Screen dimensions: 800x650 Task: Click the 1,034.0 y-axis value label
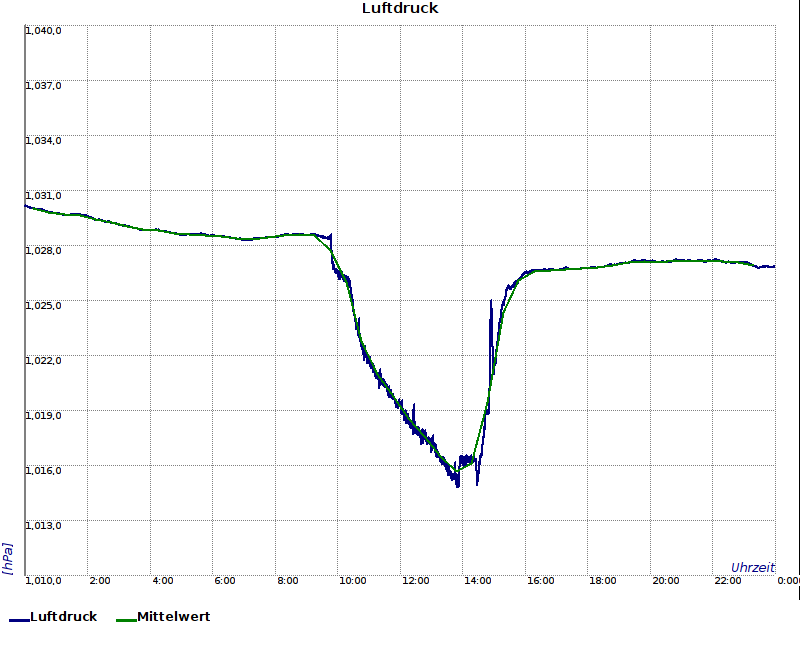coord(44,141)
